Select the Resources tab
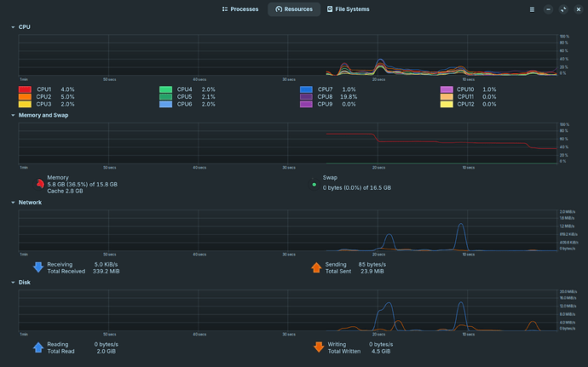Image resolution: width=588 pixels, height=367 pixels. [x=294, y=9]
